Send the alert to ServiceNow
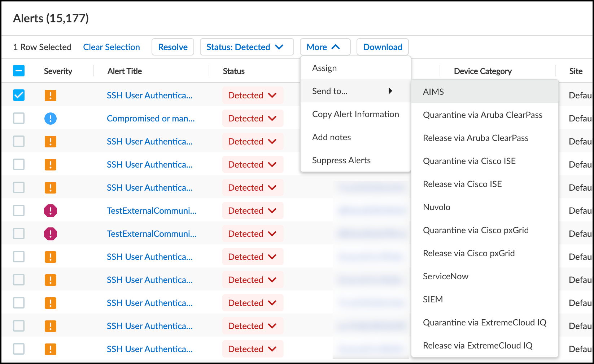The image size is (594, 364). point(445,276)
